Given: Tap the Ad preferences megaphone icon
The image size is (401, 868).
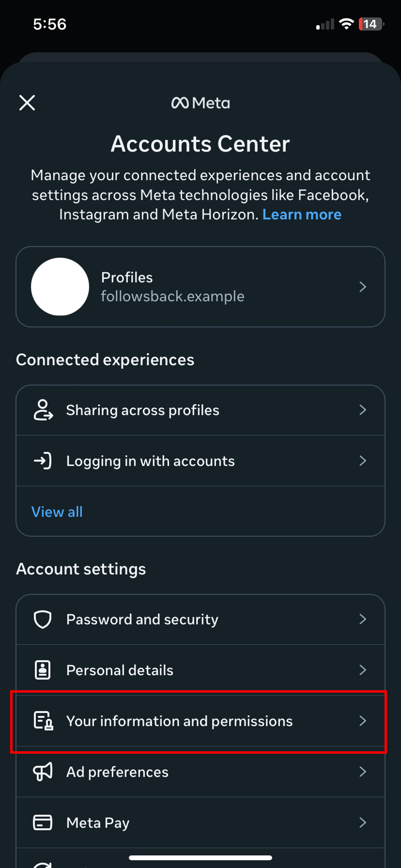Looking at the screenshot, I should (43, 772).
